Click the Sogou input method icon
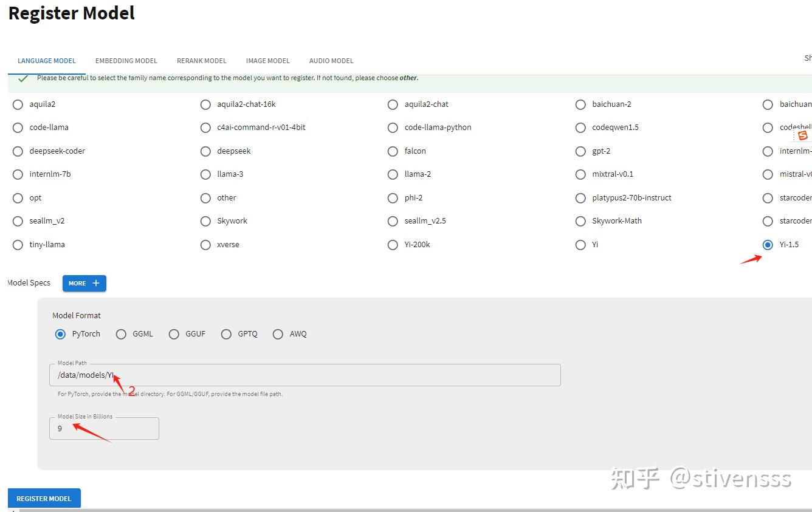The height and width of the screenshot is (512, 812). [803, 135]
